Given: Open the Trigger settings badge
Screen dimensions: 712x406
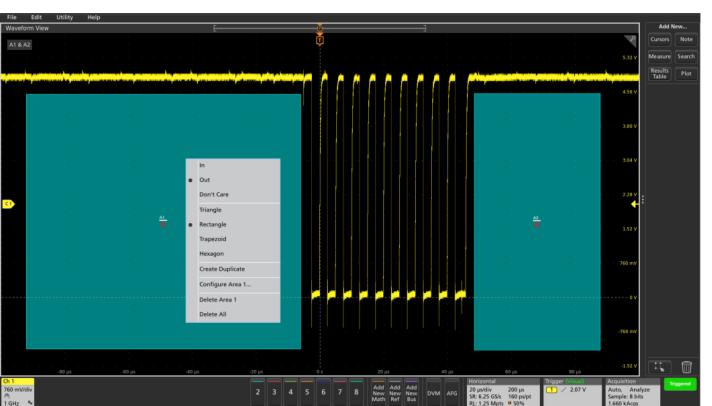Looking at the screenshot, I should click(x=573, y=392).
